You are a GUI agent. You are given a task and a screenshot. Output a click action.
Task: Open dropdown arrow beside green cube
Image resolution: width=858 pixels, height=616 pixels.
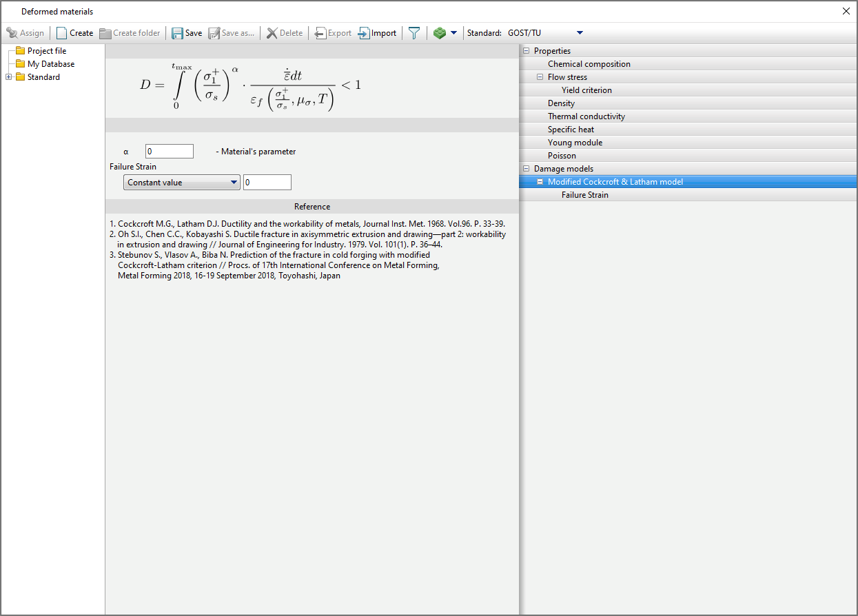click(453, 33)
